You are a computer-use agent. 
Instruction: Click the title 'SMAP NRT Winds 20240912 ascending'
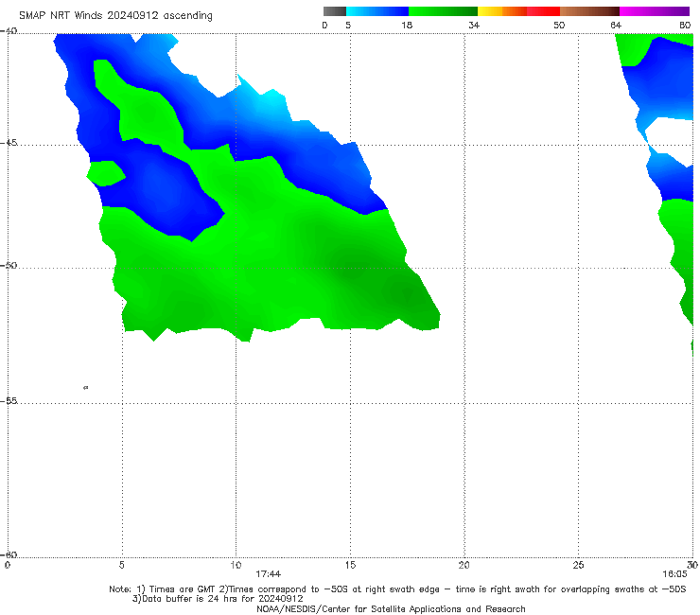(115, 15)
